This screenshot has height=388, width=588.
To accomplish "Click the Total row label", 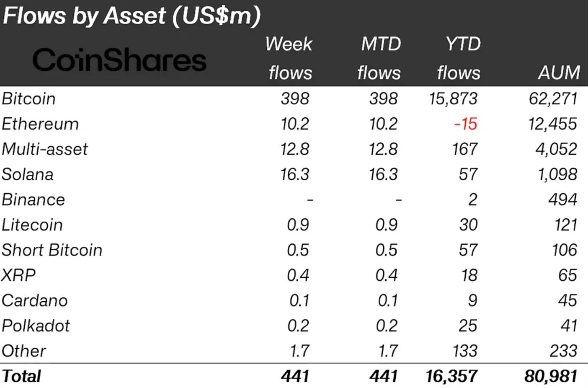I will [x=21, y=376].
